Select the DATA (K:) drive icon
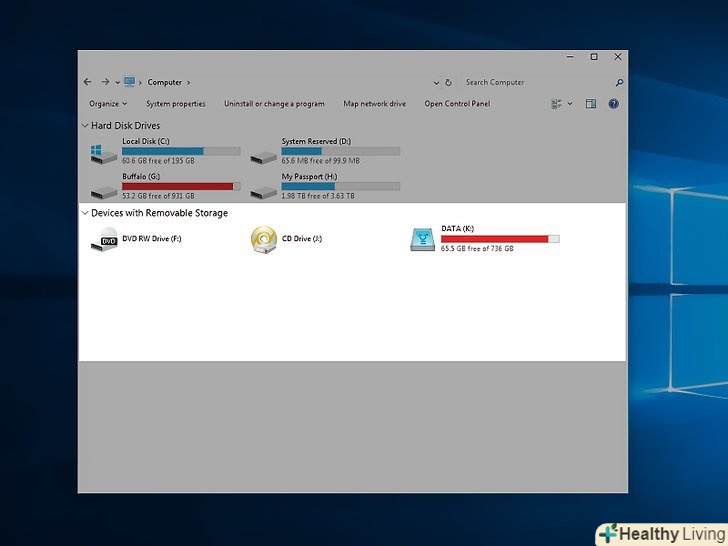This screenshot has width=728, height=546. pyautogui.click(x=423, y=239)
